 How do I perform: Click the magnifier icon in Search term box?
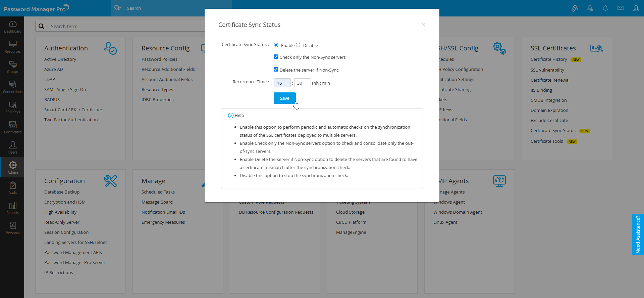(41, 26)
